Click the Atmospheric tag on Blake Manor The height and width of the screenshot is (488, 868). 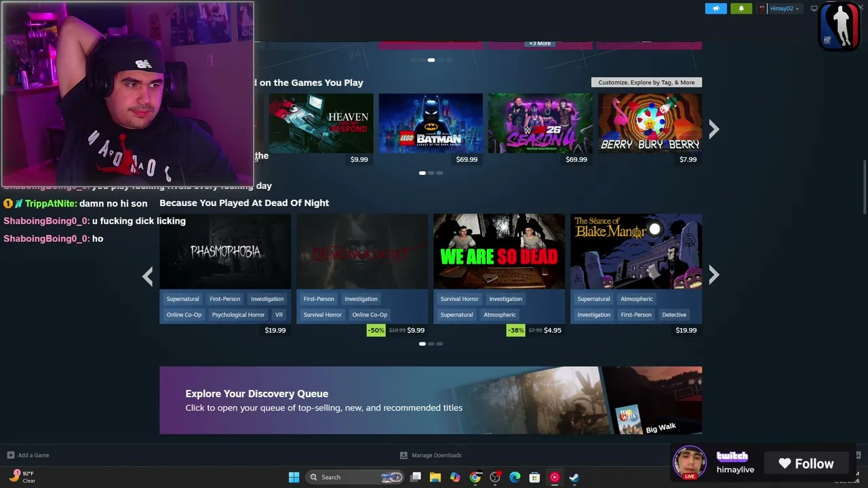point(637,299)
